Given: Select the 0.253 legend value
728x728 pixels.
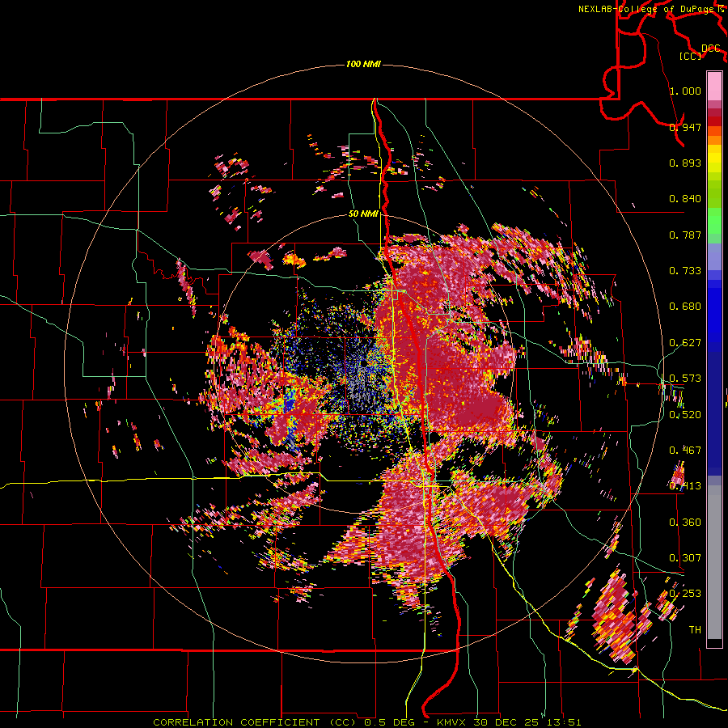Looking at the screenshot, I should click(x=685, y=594).
